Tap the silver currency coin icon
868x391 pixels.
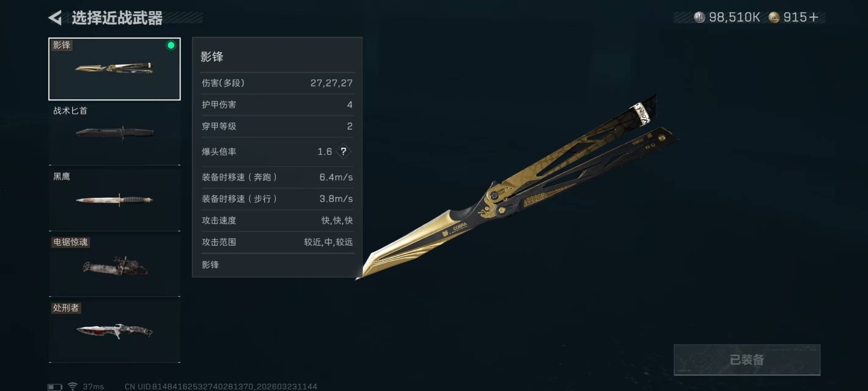coord(699,17)
